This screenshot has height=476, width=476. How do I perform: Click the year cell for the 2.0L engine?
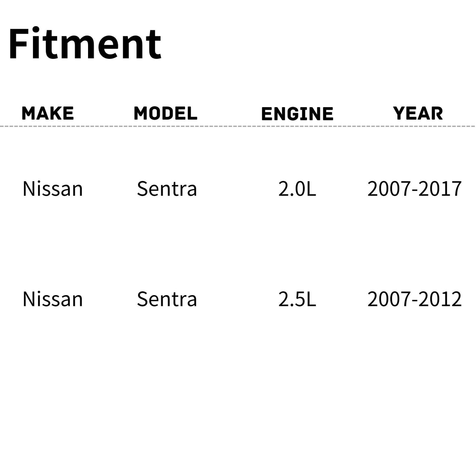click(x=414, y=189)
